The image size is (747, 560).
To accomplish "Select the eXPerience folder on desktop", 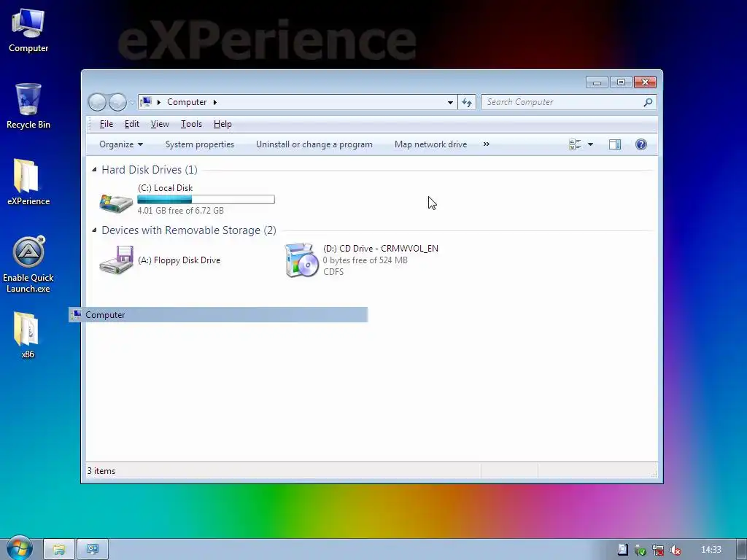I will [28, 182].
